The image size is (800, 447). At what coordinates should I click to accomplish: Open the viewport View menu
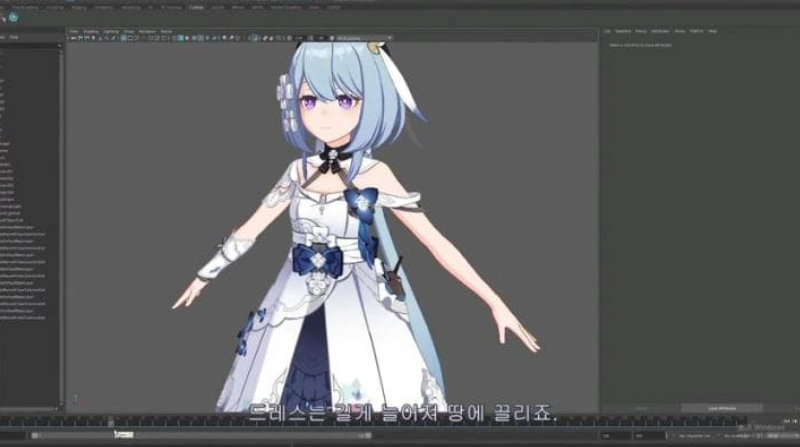point(73,32)
